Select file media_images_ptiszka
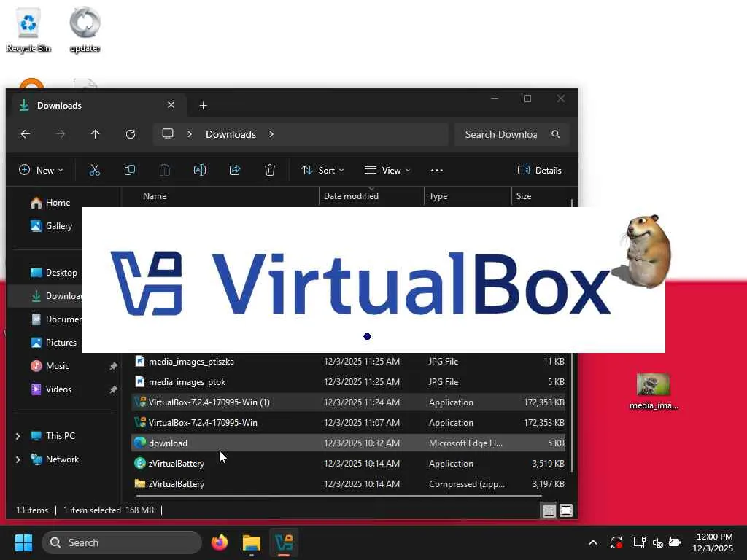The height and width of the screenshot is (560, 747). pos(348,362)
